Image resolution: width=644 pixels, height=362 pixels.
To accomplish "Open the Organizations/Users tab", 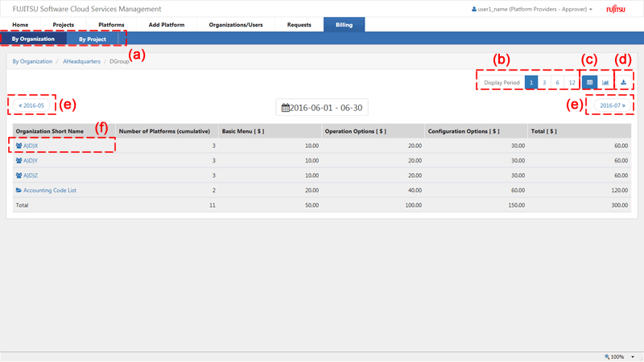I will coord(236,25).
